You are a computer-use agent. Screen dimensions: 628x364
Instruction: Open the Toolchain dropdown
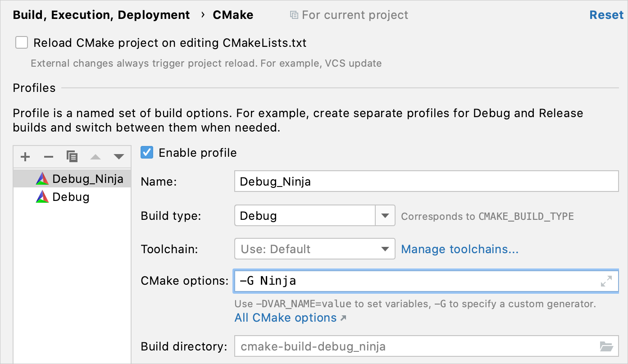pos(385,249)
